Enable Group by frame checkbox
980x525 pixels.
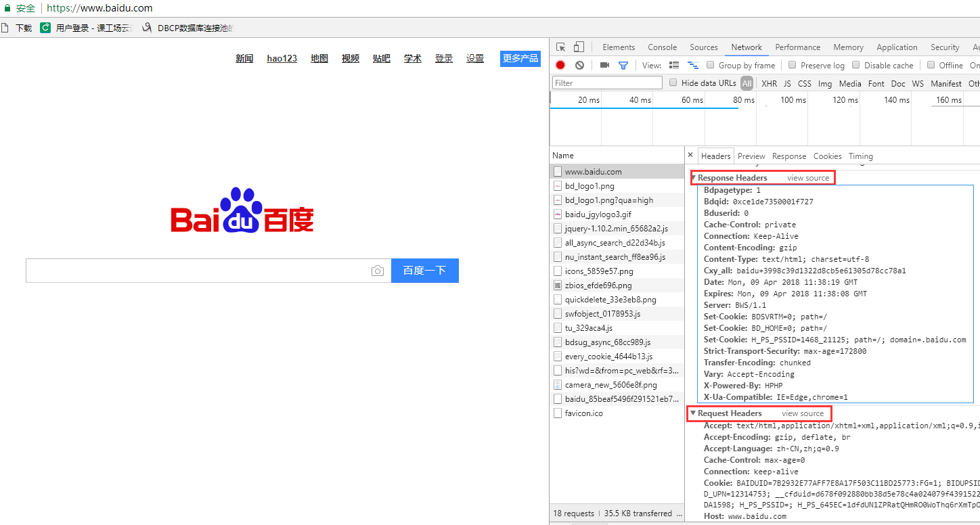click(710, 65)
